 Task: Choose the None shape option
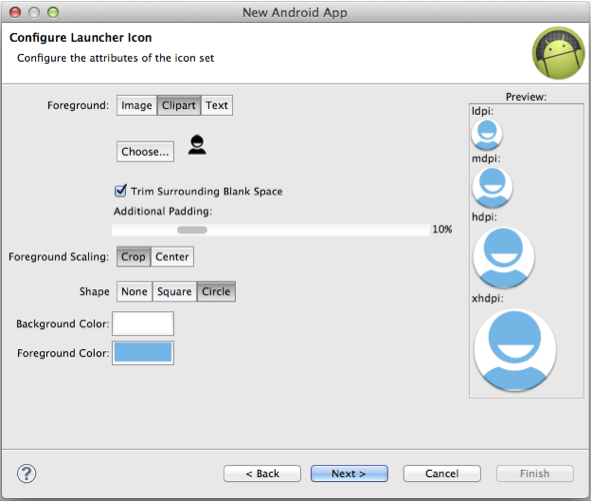point(134,291)
